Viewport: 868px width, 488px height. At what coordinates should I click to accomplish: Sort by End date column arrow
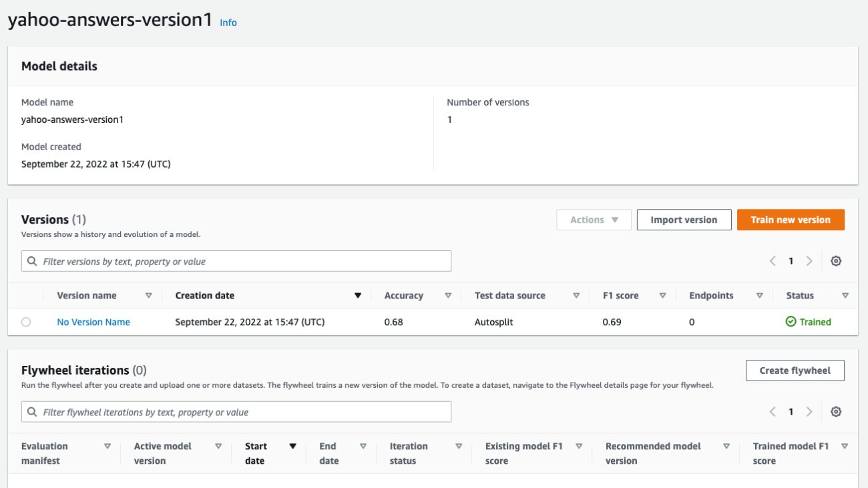(363, 447)
